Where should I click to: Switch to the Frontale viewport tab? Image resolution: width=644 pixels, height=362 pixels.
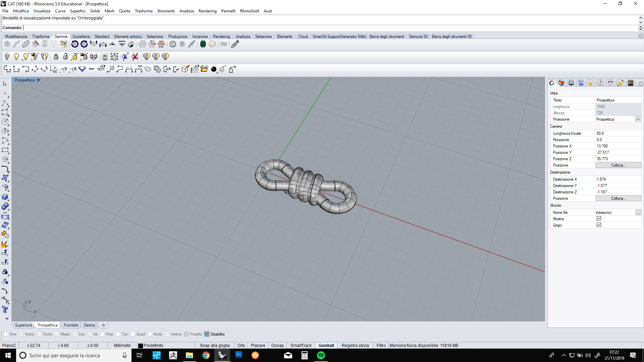tap(70, 325)
